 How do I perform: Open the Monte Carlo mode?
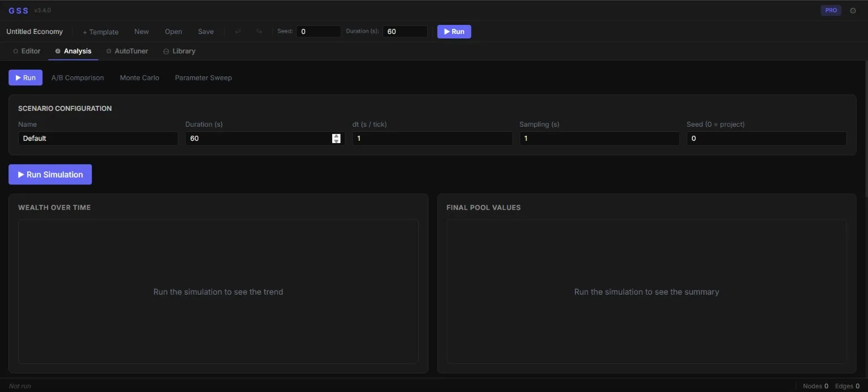[x=139, y=77]
